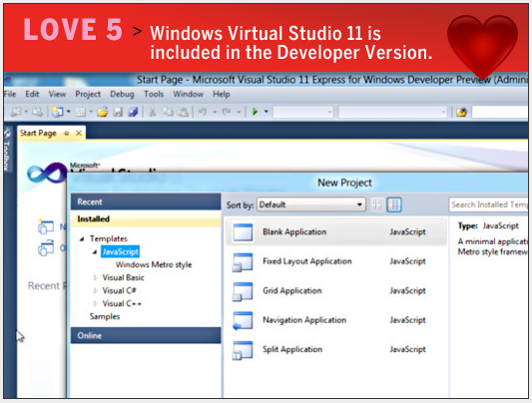The image size is (532, 403).
Task: Click the Navigation Application template icon
Action: (x=243, y=320)
